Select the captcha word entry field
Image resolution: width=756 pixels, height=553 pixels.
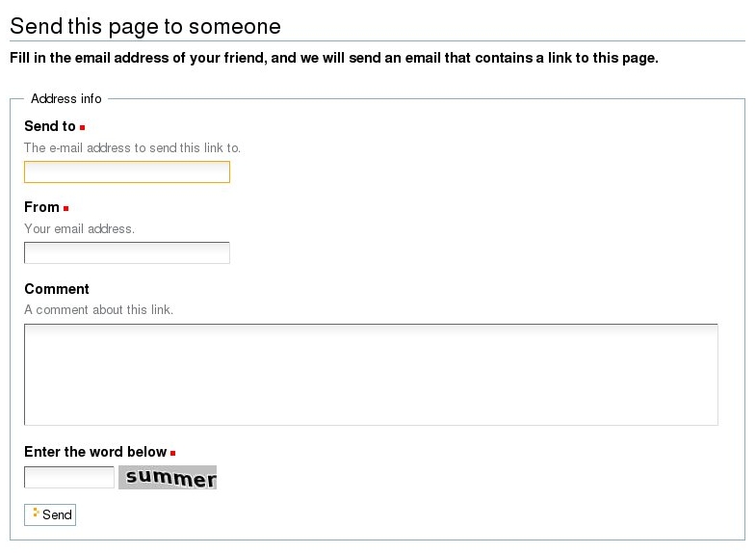pos(68,477)
